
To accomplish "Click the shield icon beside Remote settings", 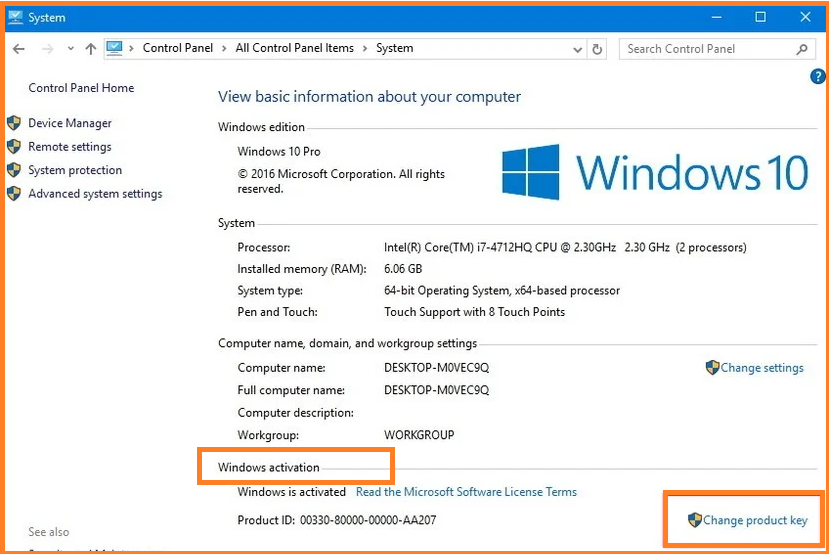I will (x=14, y=146).
